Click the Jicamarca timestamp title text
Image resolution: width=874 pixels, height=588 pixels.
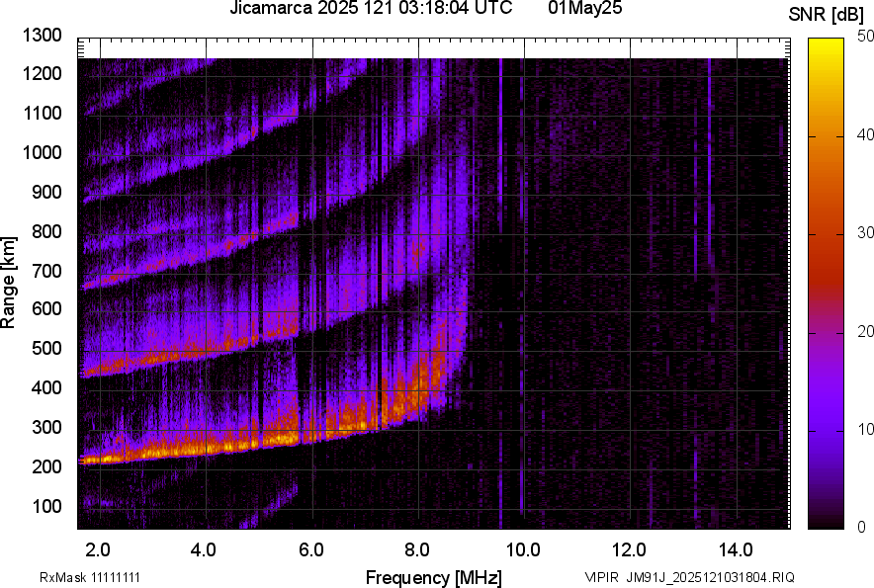[x=370, y=9]
